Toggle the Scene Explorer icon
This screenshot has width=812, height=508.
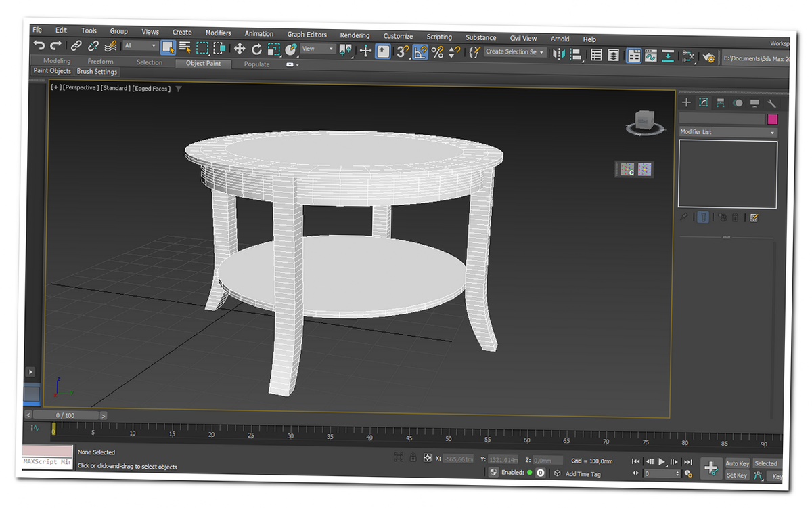point(596,55)
